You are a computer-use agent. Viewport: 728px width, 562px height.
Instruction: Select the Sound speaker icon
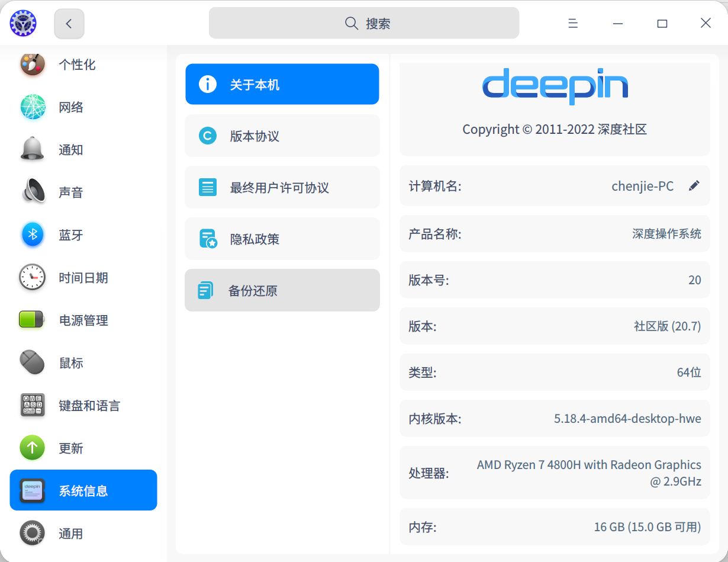tap(33, 192)
